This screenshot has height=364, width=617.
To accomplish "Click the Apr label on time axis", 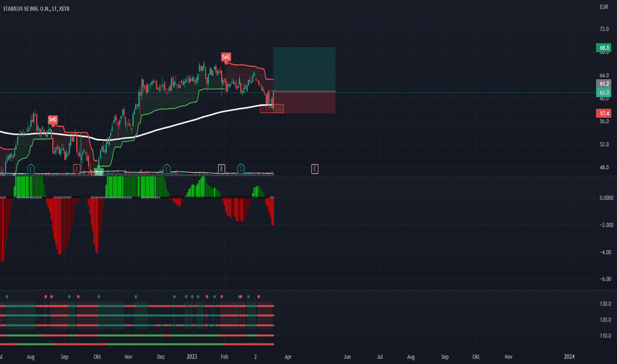I will pos(288,357).
